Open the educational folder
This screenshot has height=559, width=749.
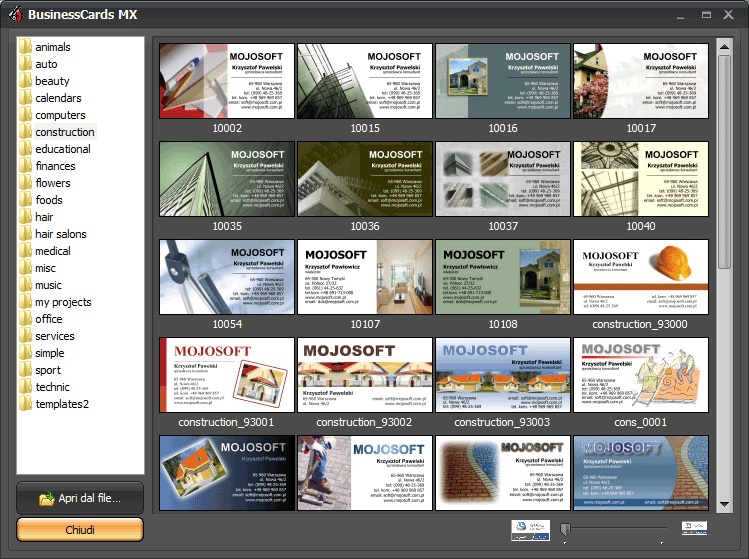tap(63, 149)
